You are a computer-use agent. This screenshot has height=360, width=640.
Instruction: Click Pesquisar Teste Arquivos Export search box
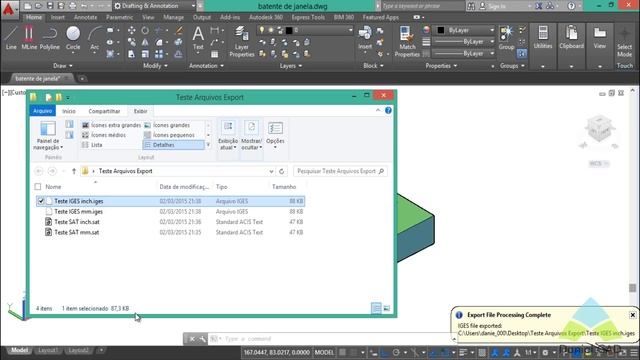point(340,171)
